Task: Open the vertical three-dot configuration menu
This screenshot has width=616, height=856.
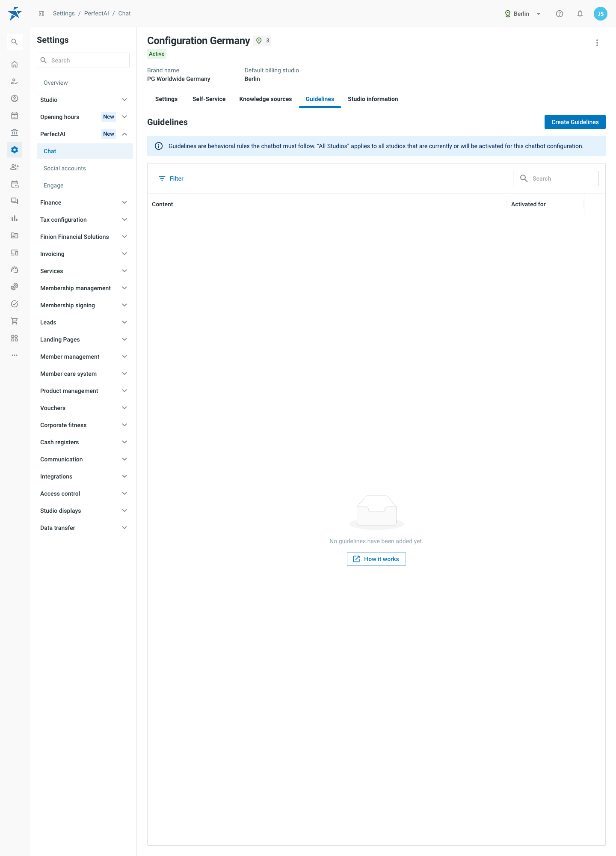Action: pyautogui.click(x=597, y=43)
